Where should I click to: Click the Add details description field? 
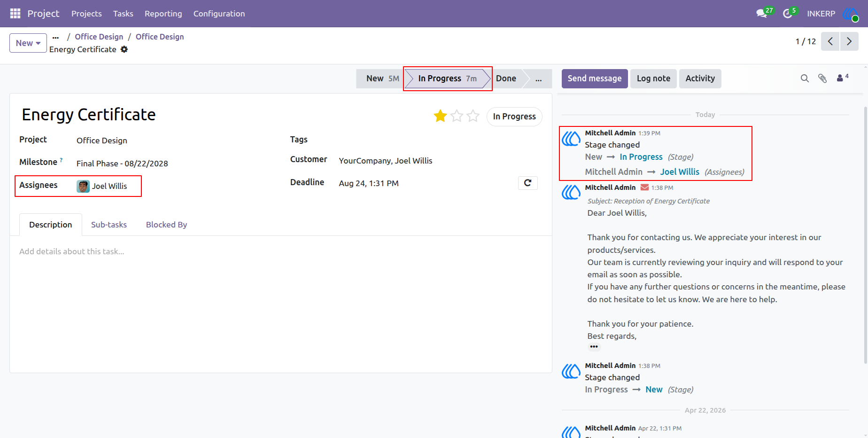(280, 251)
